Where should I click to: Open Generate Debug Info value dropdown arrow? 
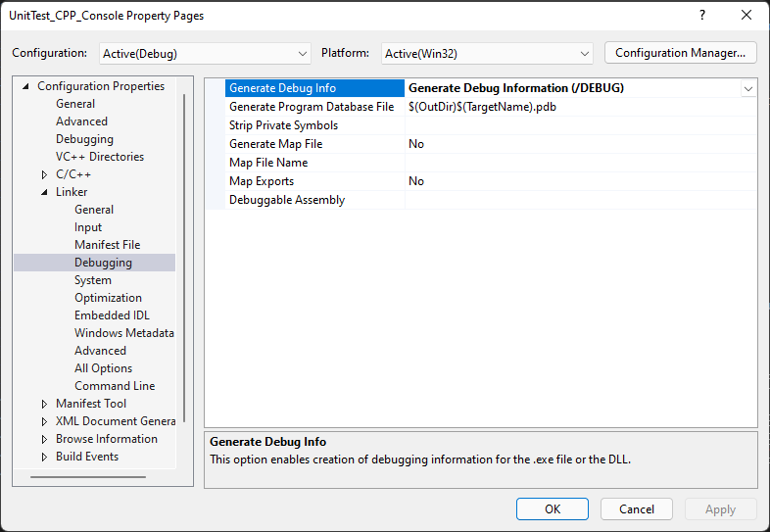[x=747, y=89]
